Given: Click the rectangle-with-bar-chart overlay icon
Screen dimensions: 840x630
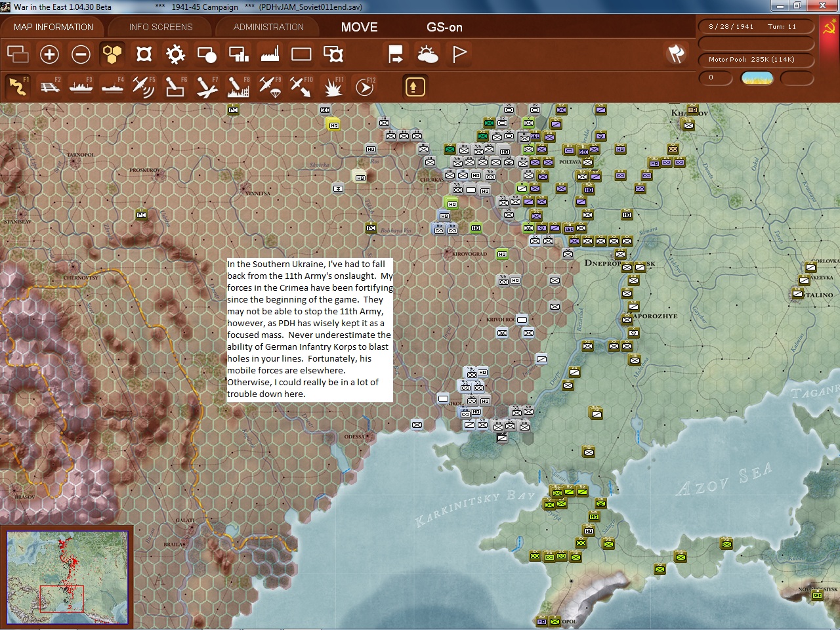Looking at the screenshot, I should tap(238, 54).
